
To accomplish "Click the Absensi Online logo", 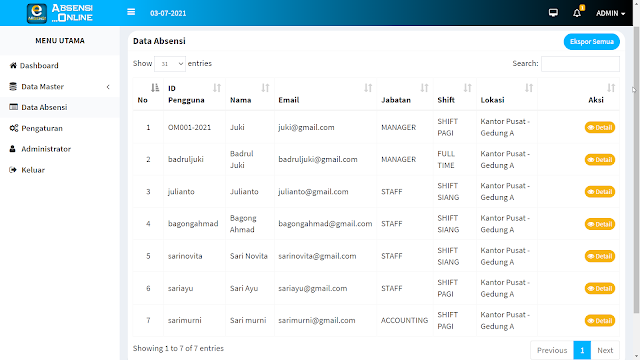I will [60, 13].
